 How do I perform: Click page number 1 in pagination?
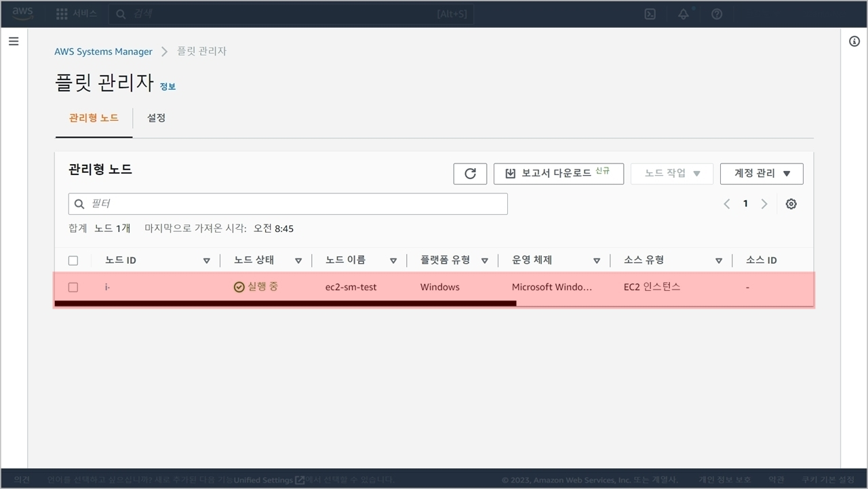pos(745,204)
